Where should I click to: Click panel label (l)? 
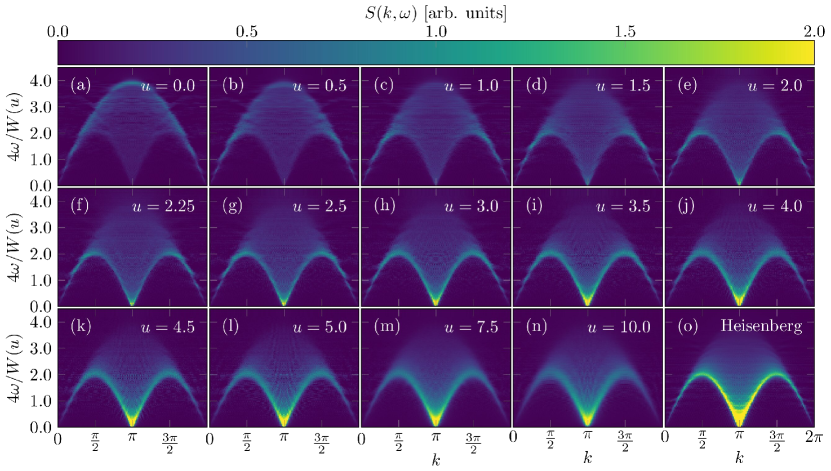coord(231,325)
